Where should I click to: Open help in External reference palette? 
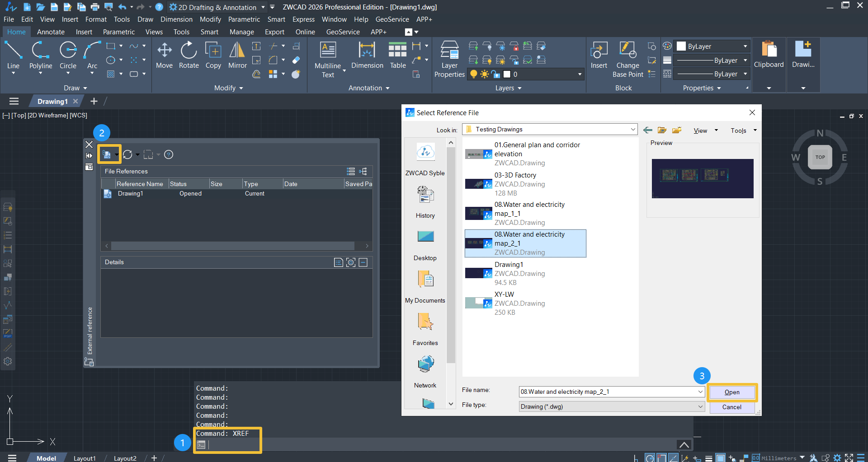169,154
